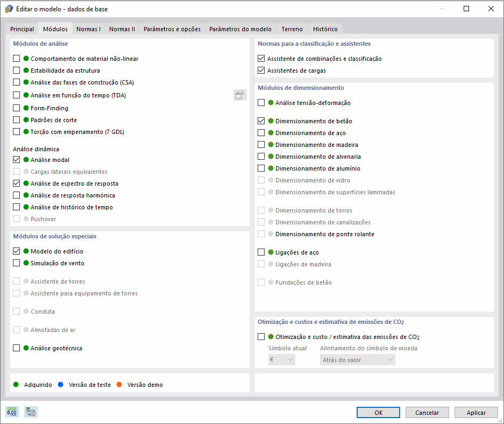Click the copy-from-model icon at bottom left
The image size is (504, 424).
(30, 412)
